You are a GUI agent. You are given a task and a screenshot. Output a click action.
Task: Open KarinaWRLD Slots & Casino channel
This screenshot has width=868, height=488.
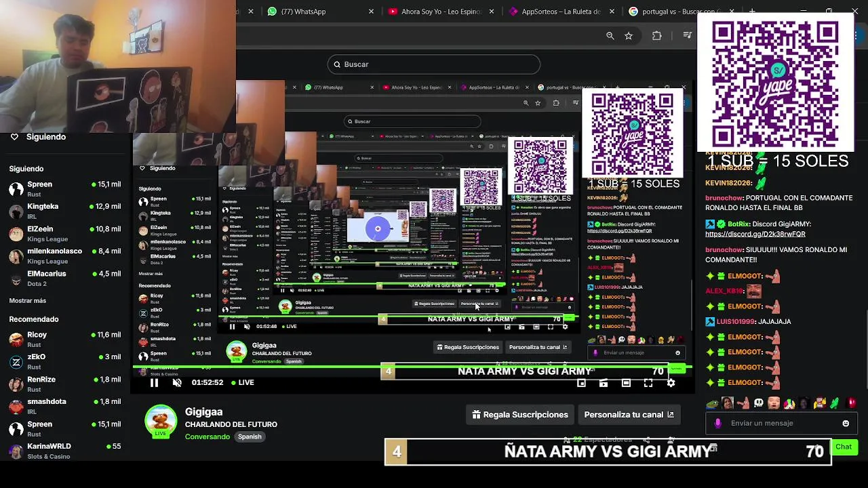coord(65,451)
